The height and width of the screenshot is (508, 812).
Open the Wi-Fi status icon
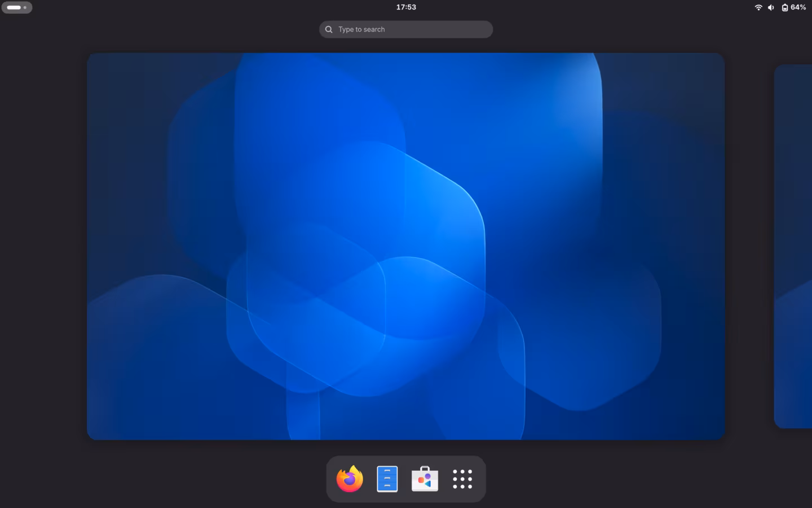[x=758, y=7]
